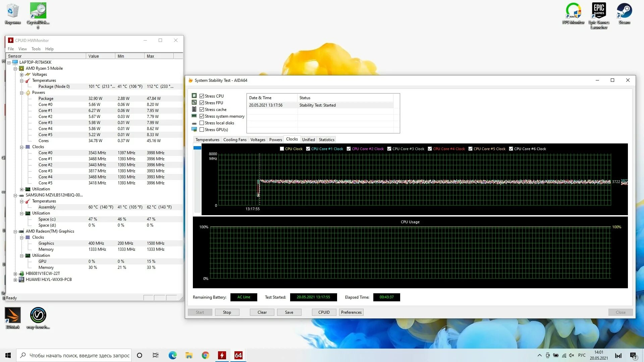Click the AMD Ryzen 5 Mobile chip icon

coord(21,68)
